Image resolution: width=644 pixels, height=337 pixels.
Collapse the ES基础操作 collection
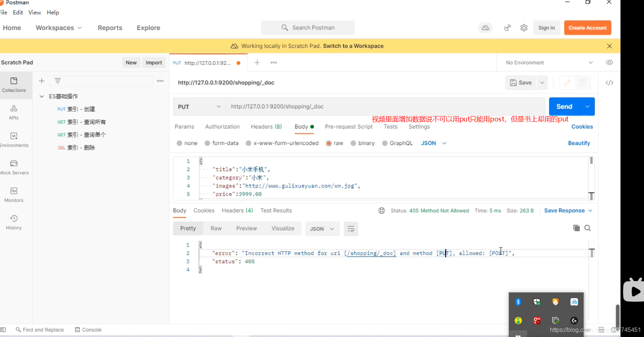(x=42, y=96)
